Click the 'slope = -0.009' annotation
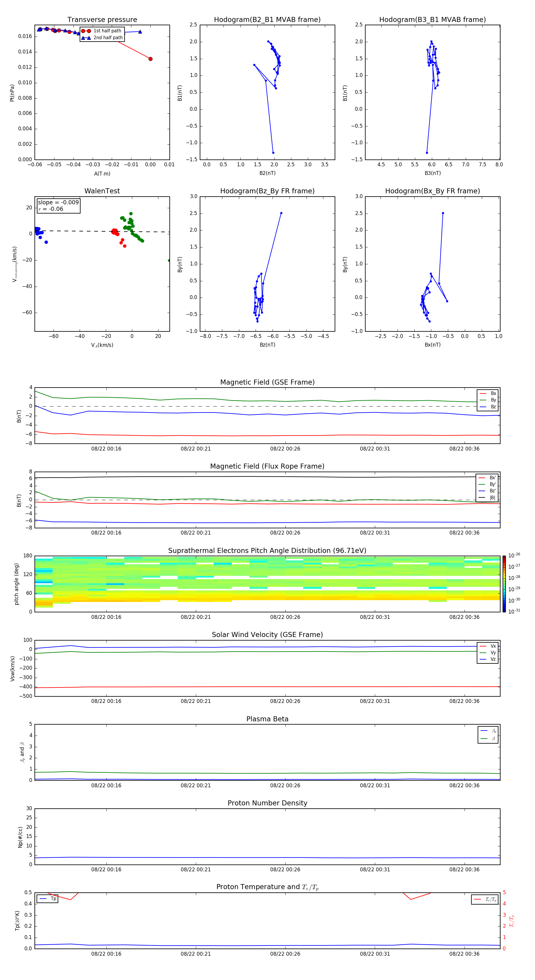Screen dimensions: 535x980 (x=58, y=203)
